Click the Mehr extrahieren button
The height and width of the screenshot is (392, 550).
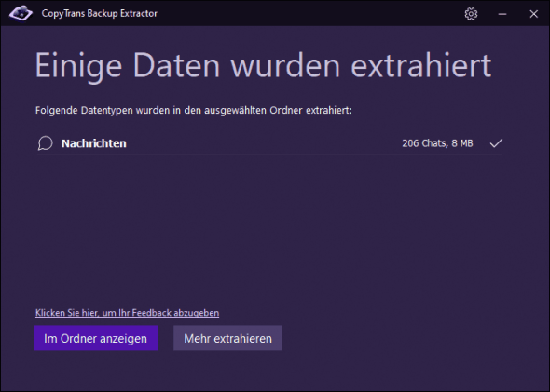click(227, 338)
